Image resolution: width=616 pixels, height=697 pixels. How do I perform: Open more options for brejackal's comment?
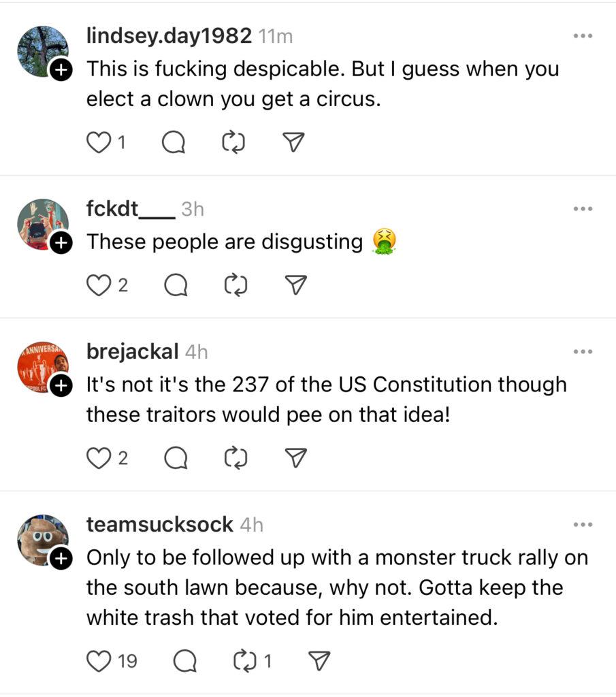[x=583, y=352]
